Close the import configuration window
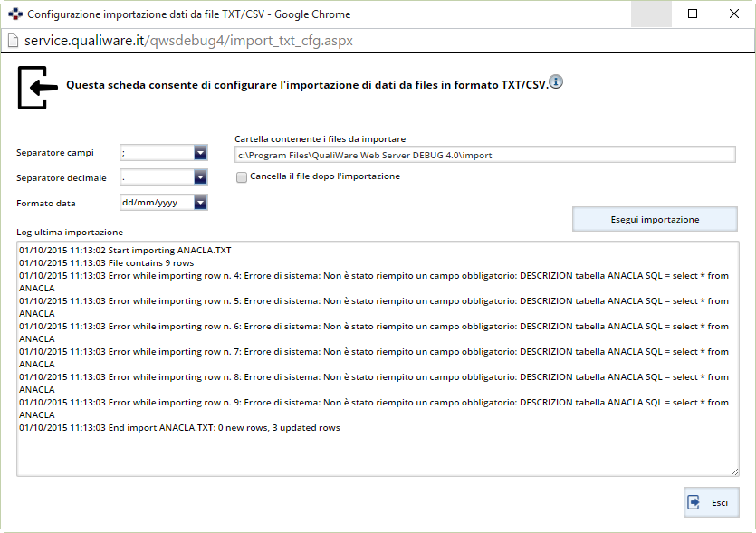The height and width of the screenshot is (533, 756). pos(734,14)
